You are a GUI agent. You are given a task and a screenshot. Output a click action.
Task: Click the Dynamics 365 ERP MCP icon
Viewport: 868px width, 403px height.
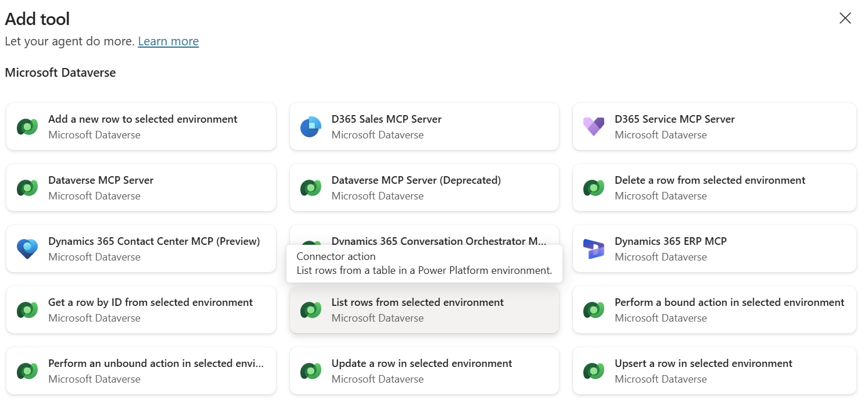coord(594,249)
